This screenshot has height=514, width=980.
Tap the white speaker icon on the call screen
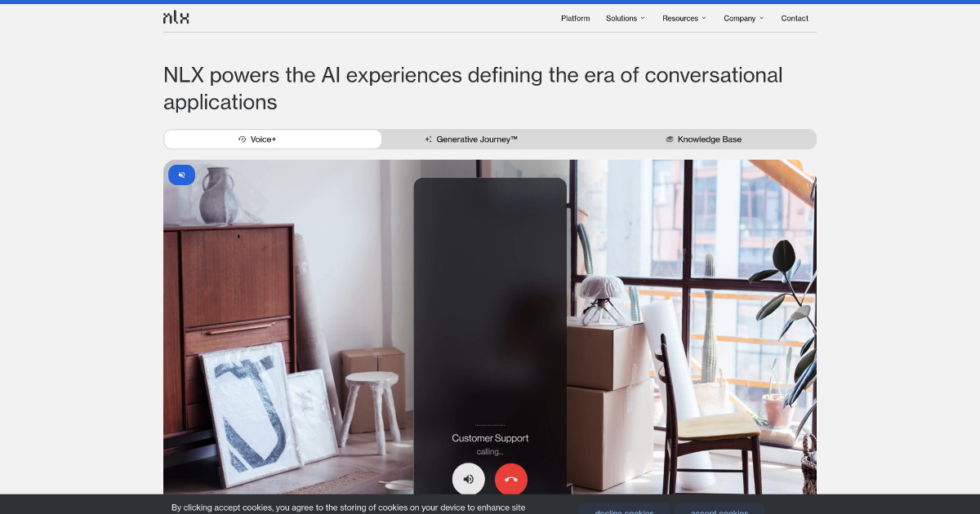tap(469, 479)
